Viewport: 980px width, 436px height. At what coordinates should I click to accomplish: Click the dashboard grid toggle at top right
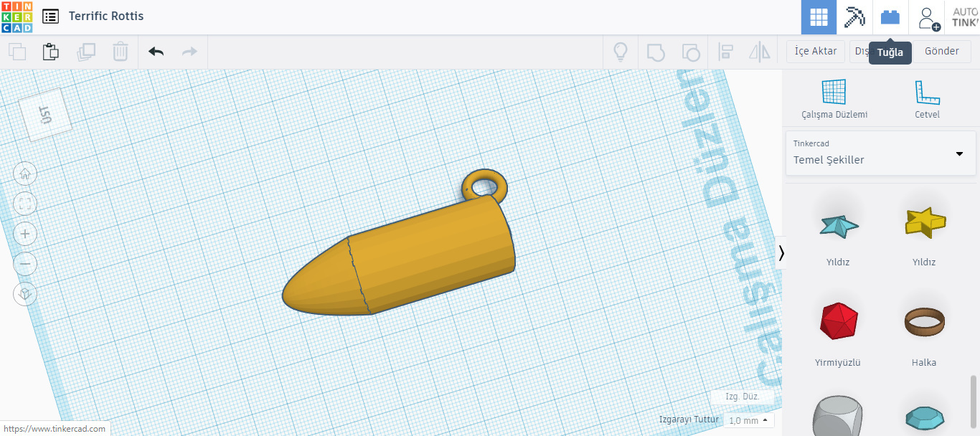pyautogui.click(x=819, y=16)
